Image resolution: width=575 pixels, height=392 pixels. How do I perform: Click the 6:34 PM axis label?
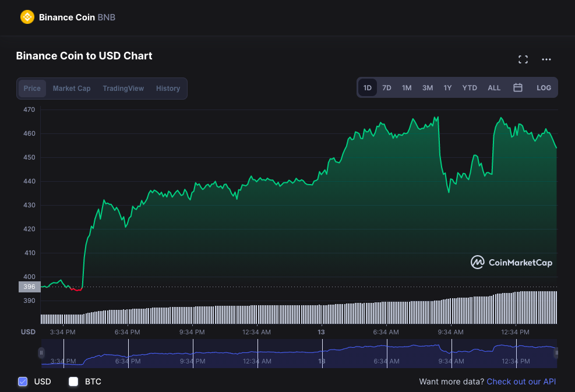pos(127,332)
